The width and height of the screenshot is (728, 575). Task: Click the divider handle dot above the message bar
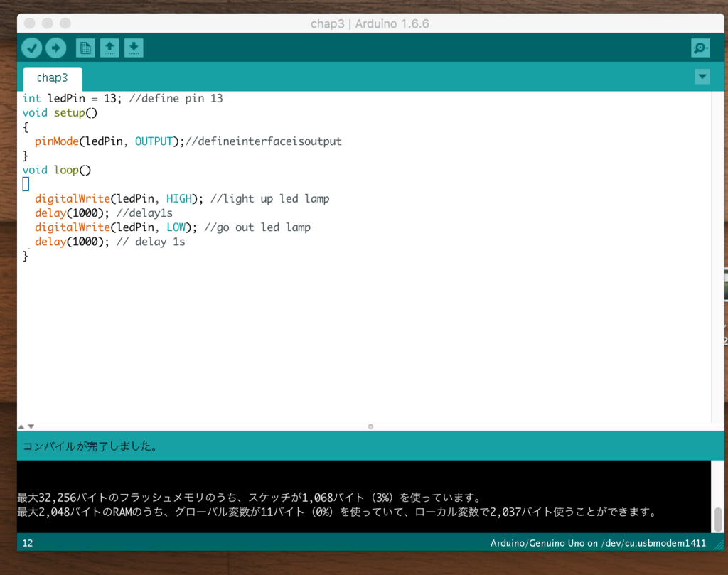370,426
